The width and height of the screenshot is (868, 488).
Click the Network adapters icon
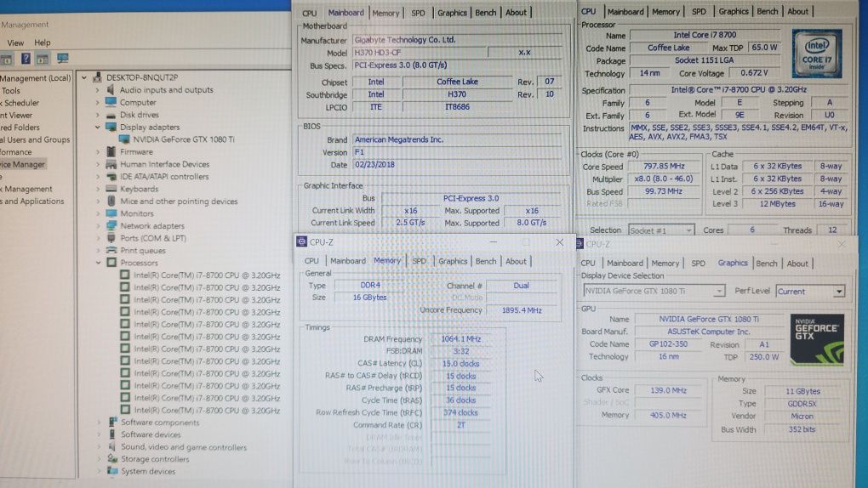[x=111, y=226]
